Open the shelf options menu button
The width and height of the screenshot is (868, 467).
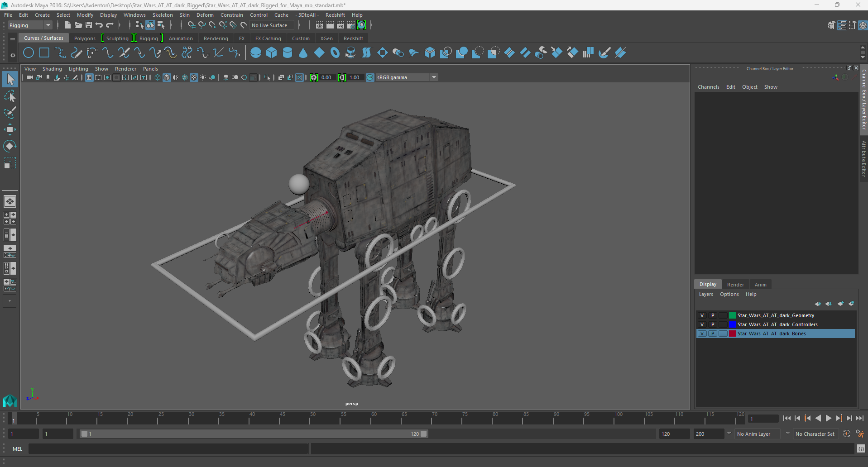(x=13, y=55)
